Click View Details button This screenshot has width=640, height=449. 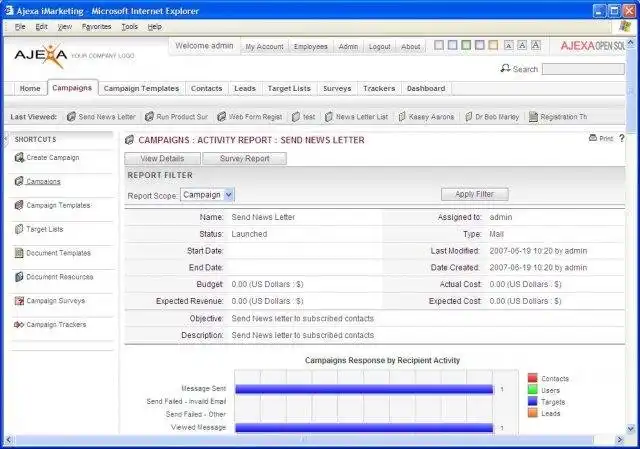point(162,158)
